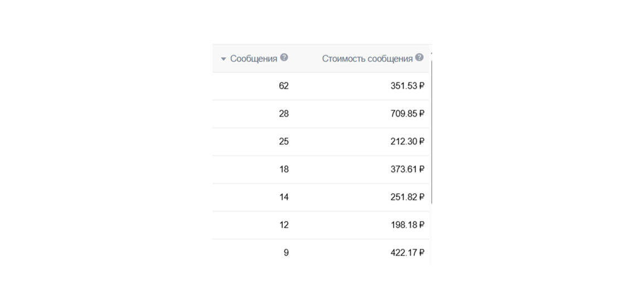Click the cost value 198.18 ₽

(407, 225)
